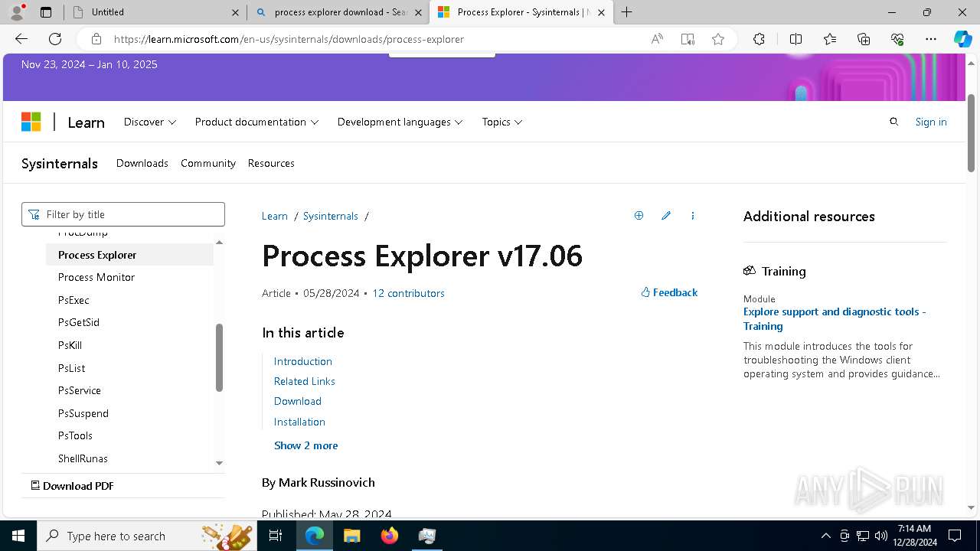Click the sidebar list scrollbar thumb
This screenshot has width=980, height=551.
pyautogui.click(x=220, y=357)
